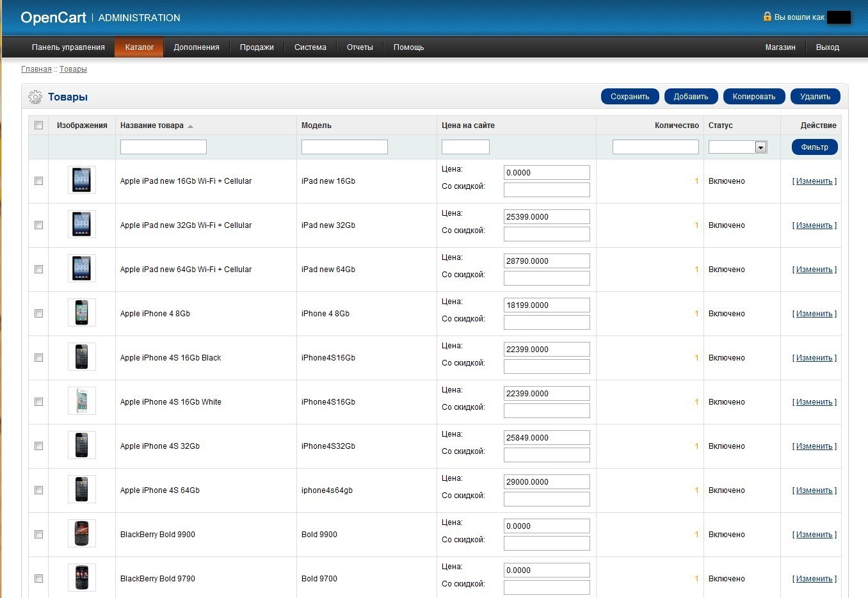868x598 pixels.
Task: Check the box for Apple iPad new 16Gb
Action: (38, 181)
